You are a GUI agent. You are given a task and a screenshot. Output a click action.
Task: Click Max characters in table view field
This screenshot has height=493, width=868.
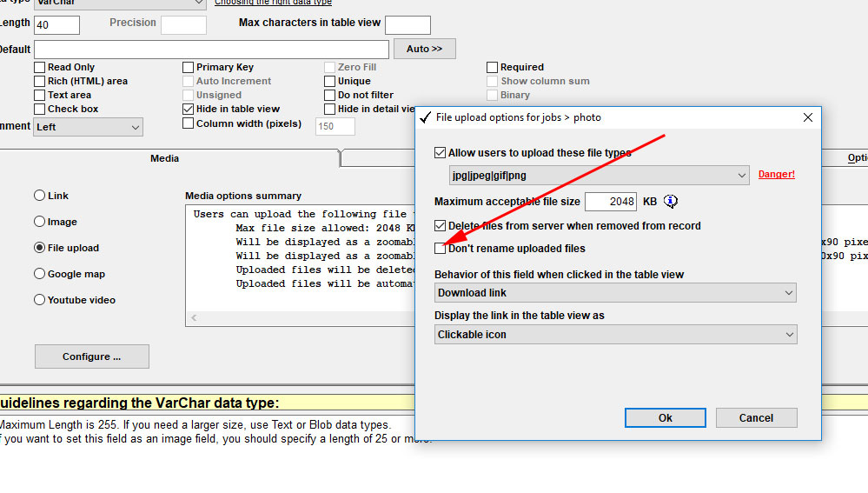(407, 25)
